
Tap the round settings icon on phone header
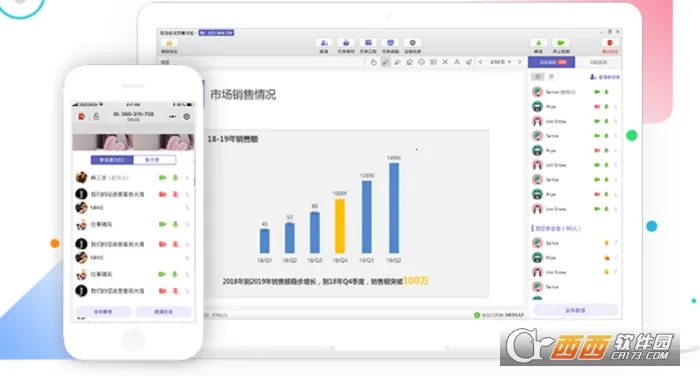pyautogui.click(x=187, y=116)
